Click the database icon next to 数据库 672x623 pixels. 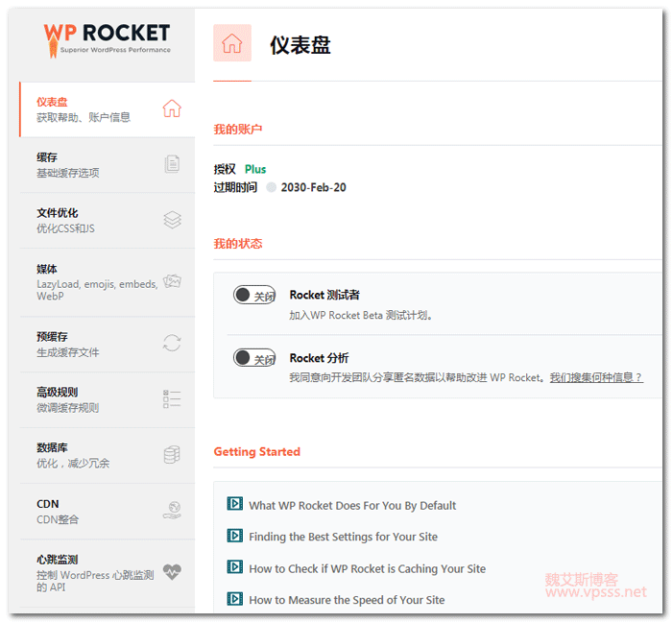pos(172,455)
